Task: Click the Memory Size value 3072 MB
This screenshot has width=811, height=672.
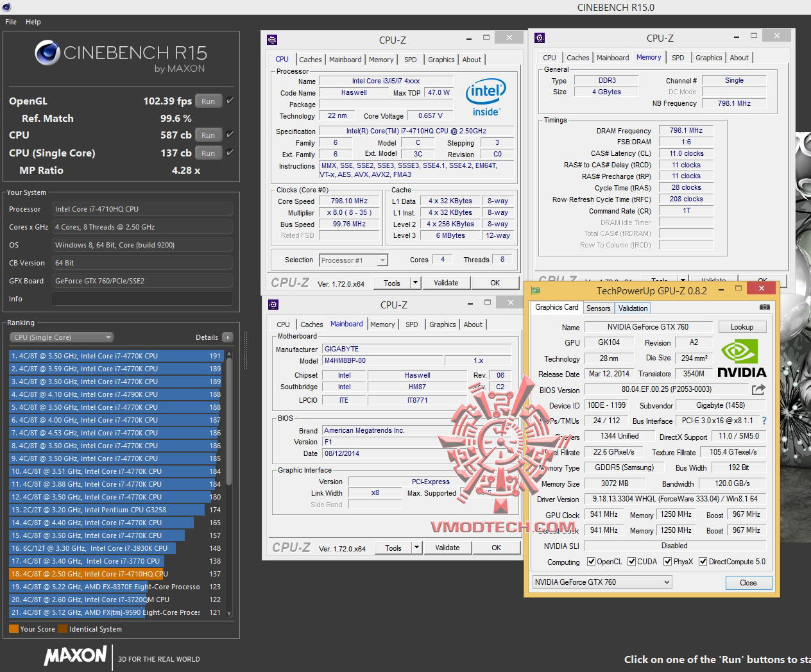Action: point(614,483)
